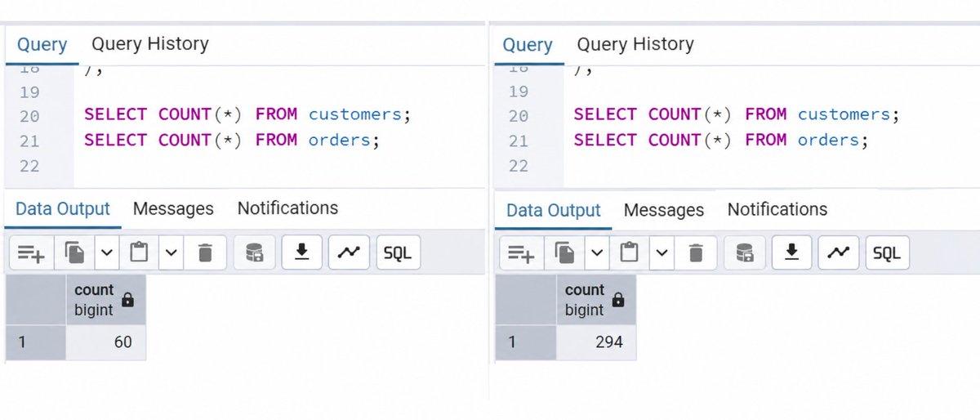This screenshot has height=420, width=980.
Task: Click select-all corner cell in left grid
Action: coord(35,300)
